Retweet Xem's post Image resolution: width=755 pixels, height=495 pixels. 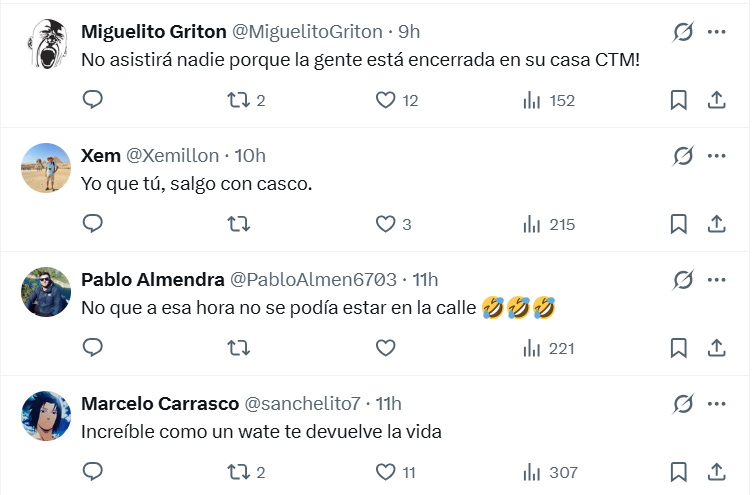239,224
